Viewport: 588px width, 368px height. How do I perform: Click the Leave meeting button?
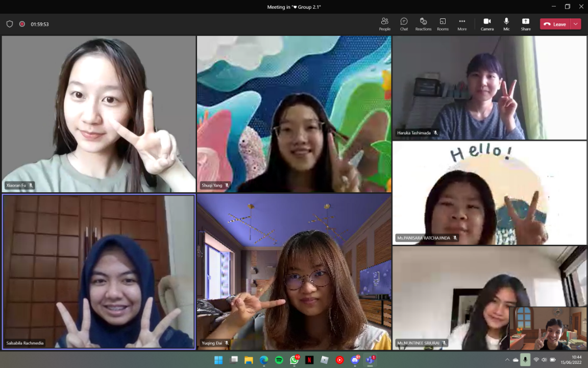[555, 24]
